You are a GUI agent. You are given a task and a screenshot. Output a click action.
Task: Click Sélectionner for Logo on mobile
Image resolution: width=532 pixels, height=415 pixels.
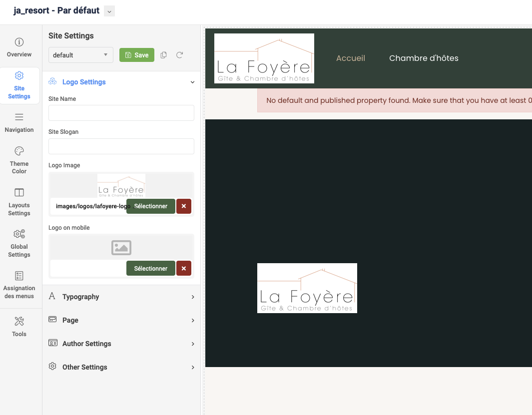click(x=151, y=268)
